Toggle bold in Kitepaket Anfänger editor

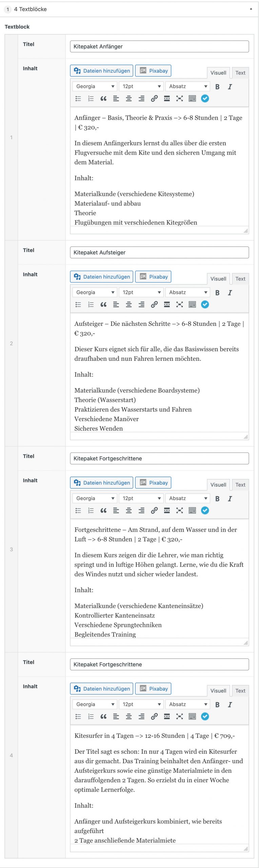217,87
